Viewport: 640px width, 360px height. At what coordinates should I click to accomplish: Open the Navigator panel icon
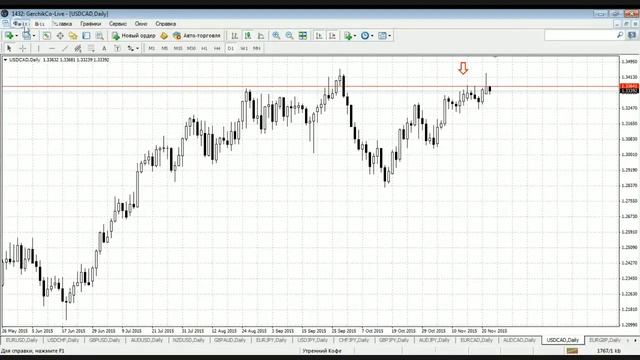[73, 36]
